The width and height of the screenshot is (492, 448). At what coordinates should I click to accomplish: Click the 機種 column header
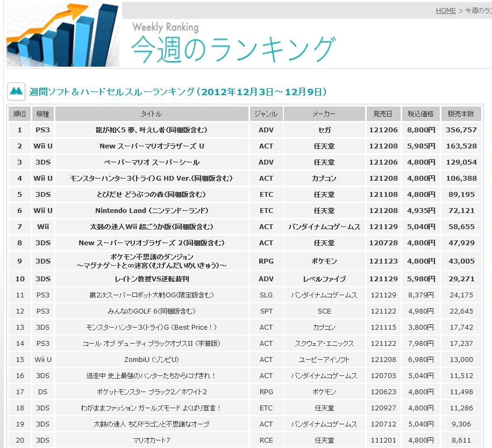[42, 114]
